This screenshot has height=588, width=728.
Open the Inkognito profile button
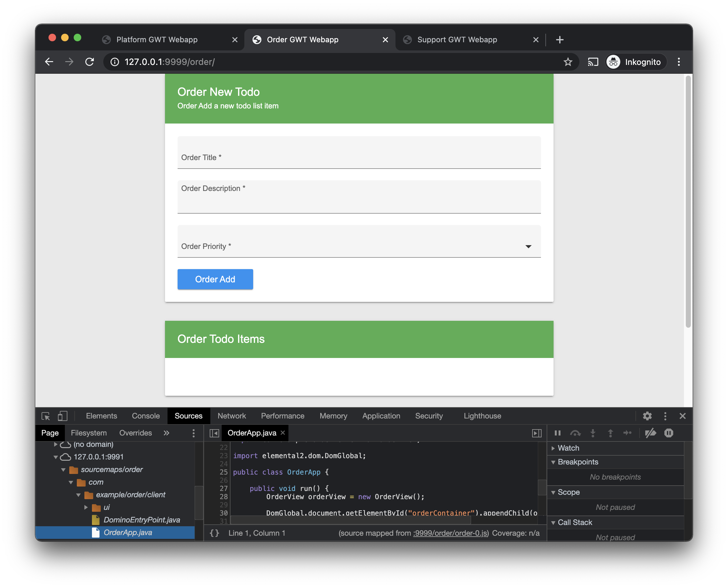636,62
